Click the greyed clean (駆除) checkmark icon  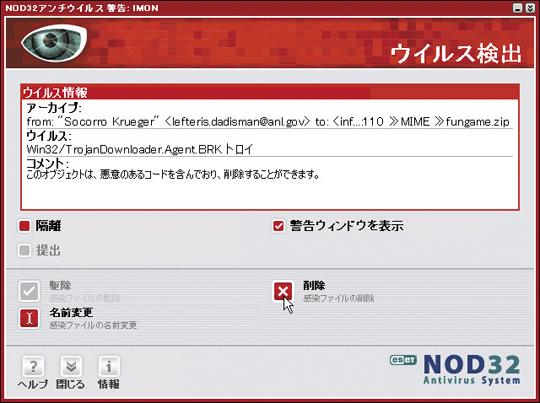(29, 291)
